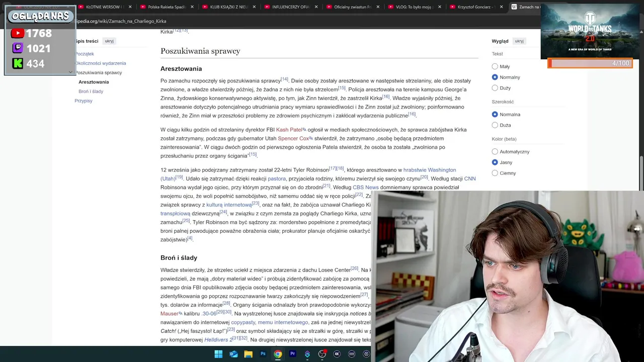Launch Premiere Pro from the taskbar
This screenshot has height=362, width=644.
point(292,354)
